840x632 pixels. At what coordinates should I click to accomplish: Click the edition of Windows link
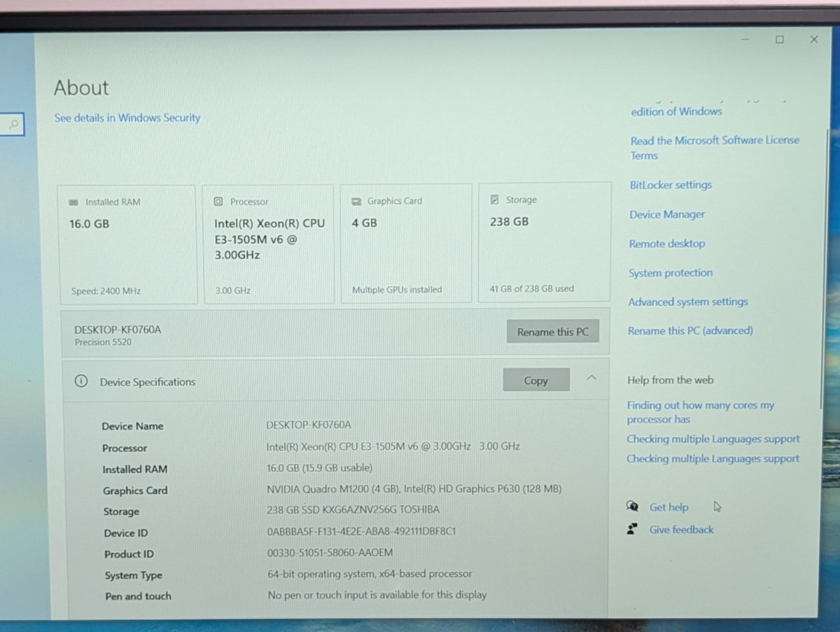(x=676, y=111)
